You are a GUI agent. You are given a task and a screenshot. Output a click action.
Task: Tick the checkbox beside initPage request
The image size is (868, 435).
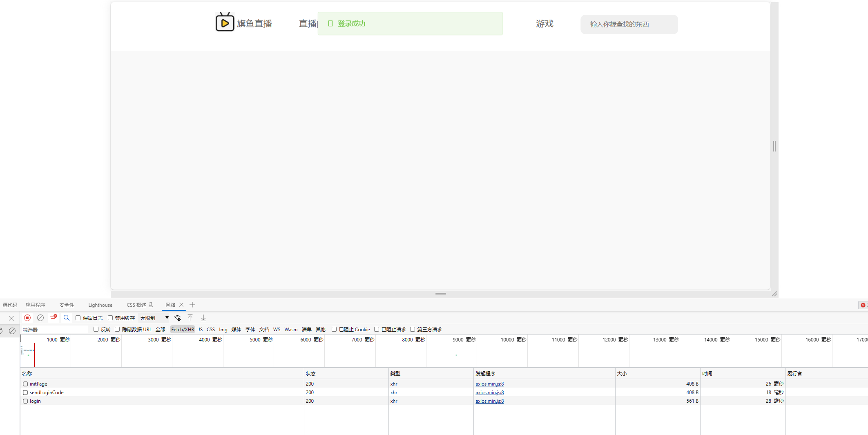(25, 384)
